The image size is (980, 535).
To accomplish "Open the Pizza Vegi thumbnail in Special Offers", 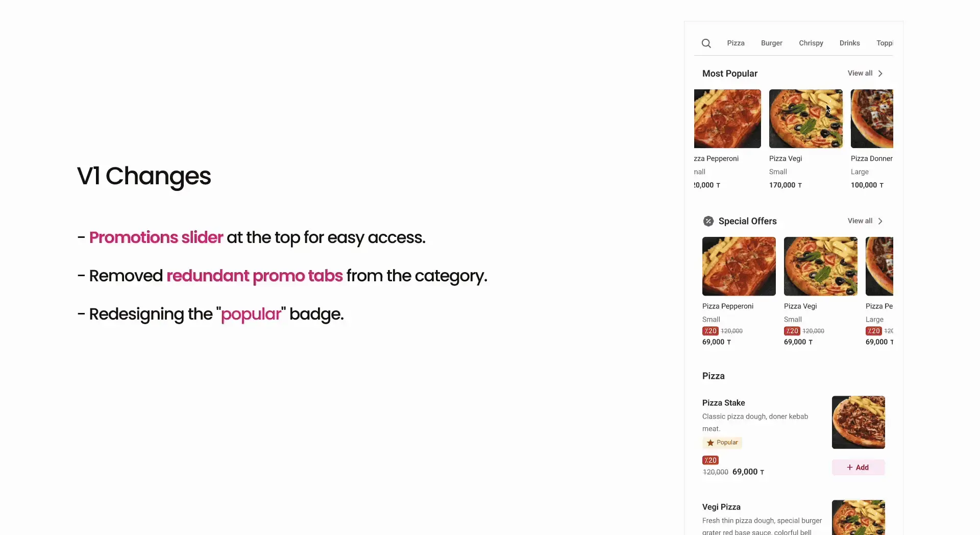I will (820, 266).
